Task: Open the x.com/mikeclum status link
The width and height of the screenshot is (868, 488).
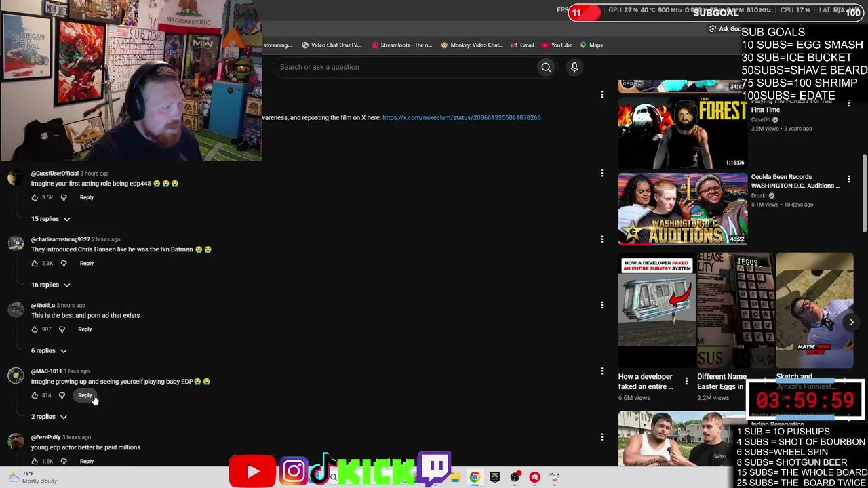Action: click(x=461, y=117)
